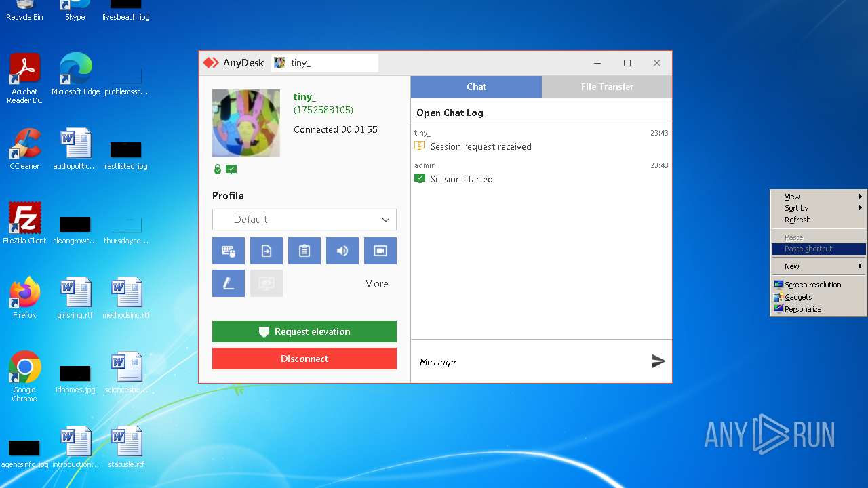The height and width of the screenshot is (488, 868).
Task: Select agentsinfo.jpg desktop file
Action: tap(24, 453)
